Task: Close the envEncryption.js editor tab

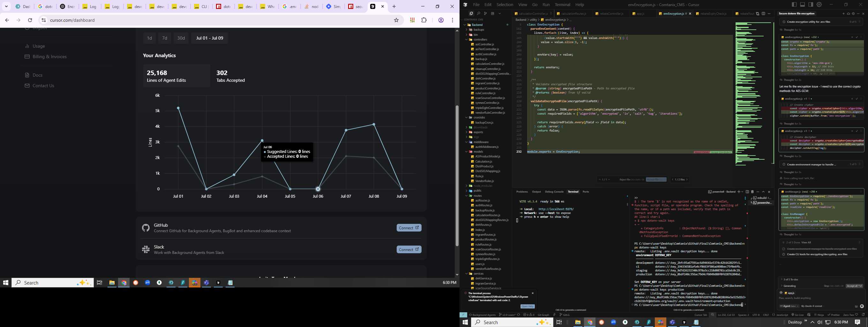Action: 690,13
